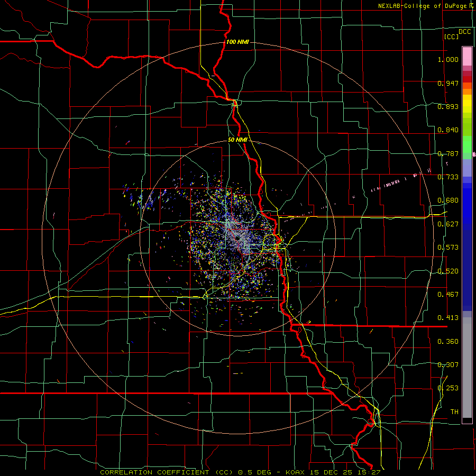
Task: Click the [CC] units label
Action: pyautogui.click(x=451, y=36)
